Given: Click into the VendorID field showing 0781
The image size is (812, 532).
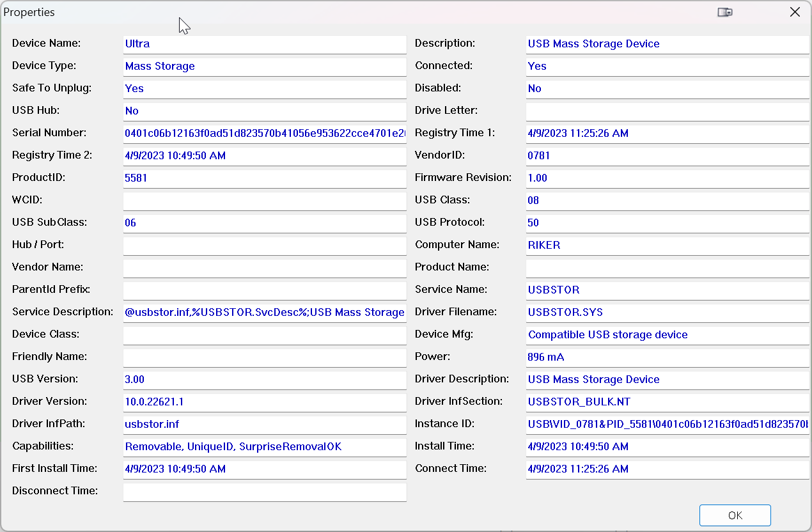Looking at the screenshot, I should point(667,156).
